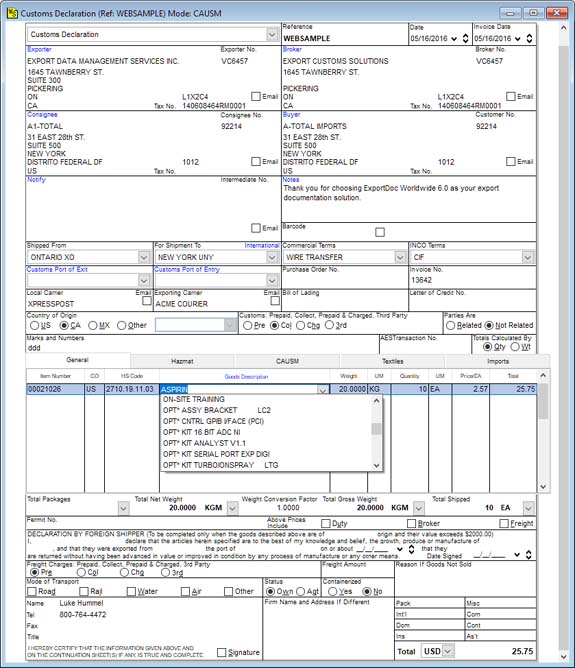
Task: Choose OPT* ASSY BRACKET from the list
Action: coord(266,410)
